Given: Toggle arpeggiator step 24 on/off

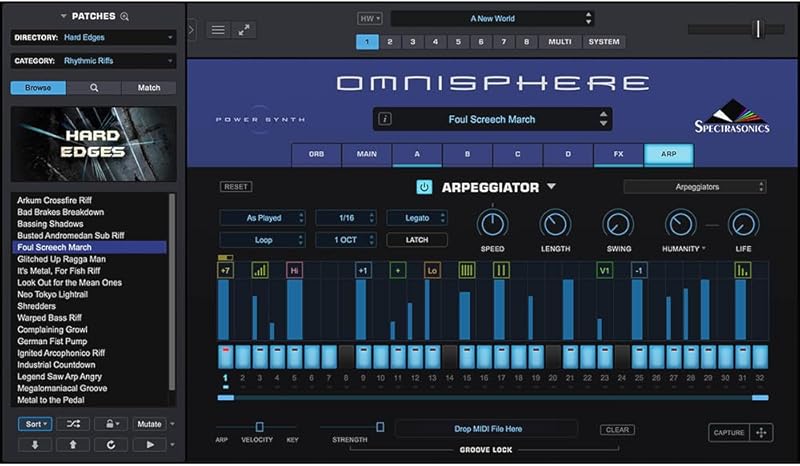Looking at the screenshot, I should click(622, 356).
